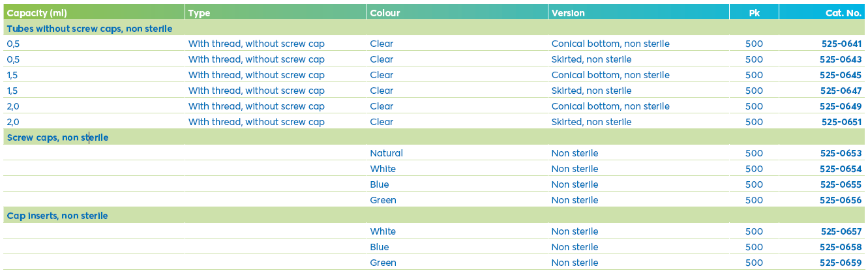Image resolution: width=868 pixels, height=275 pixels.
Task: Select catalog number 525-0649
Action: pyautogui.click(x=841, y=106)
